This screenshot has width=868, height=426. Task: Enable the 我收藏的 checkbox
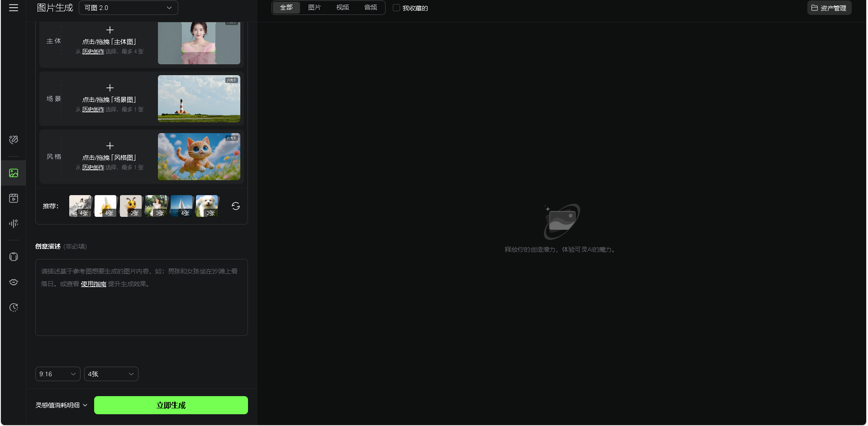(396, 8)
